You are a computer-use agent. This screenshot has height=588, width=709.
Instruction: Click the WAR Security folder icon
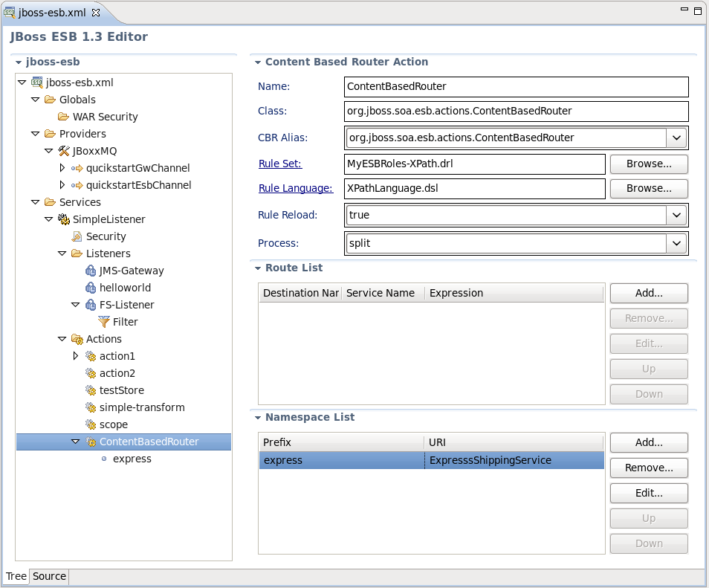point(63,117)
